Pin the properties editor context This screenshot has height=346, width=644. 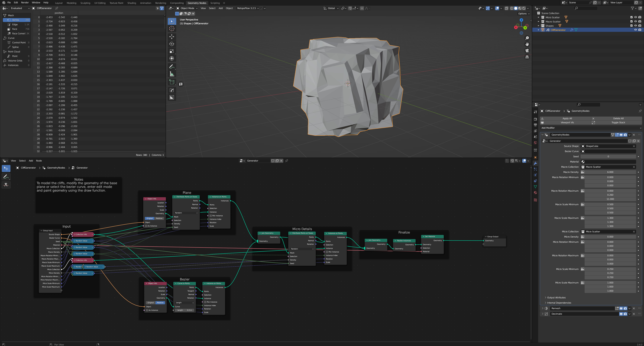pyautogui.click(x=640, y=111)
